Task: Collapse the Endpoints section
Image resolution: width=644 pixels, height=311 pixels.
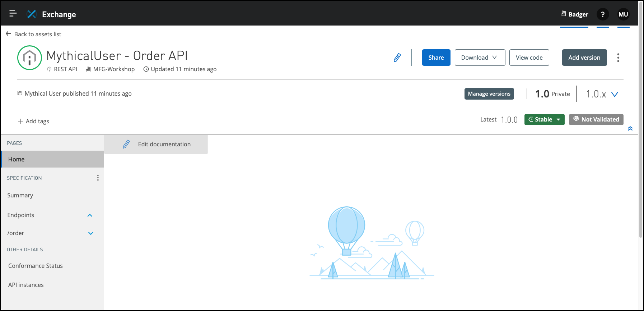Action: click(x=90, y=215)
